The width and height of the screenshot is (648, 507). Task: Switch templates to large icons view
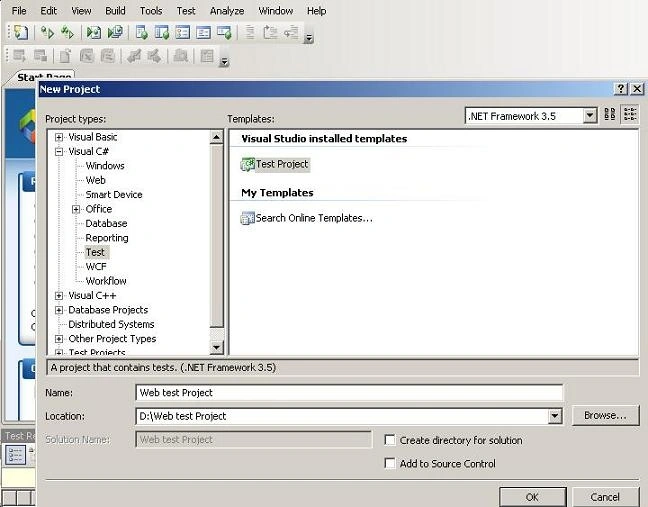point(610,114)
